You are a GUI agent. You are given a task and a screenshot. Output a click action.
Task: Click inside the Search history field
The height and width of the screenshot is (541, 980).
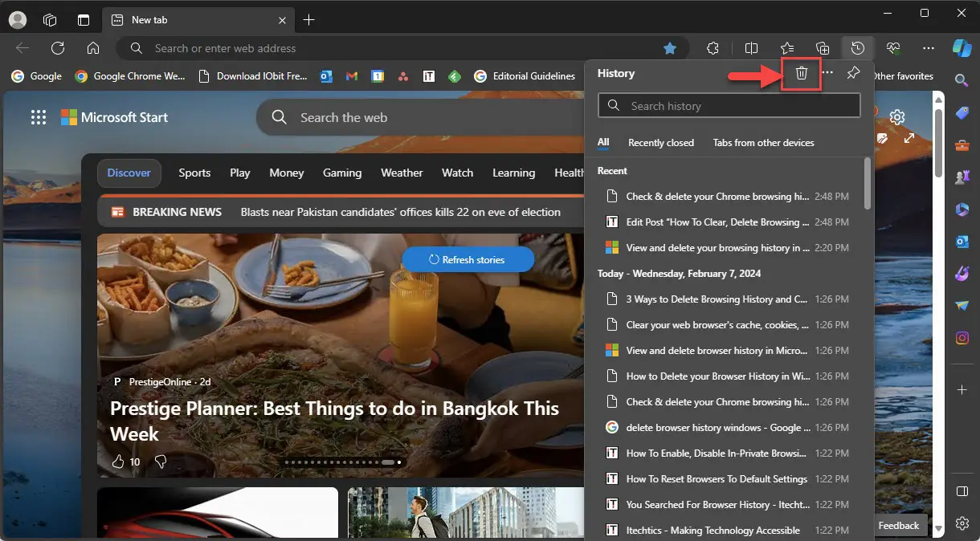729,105
